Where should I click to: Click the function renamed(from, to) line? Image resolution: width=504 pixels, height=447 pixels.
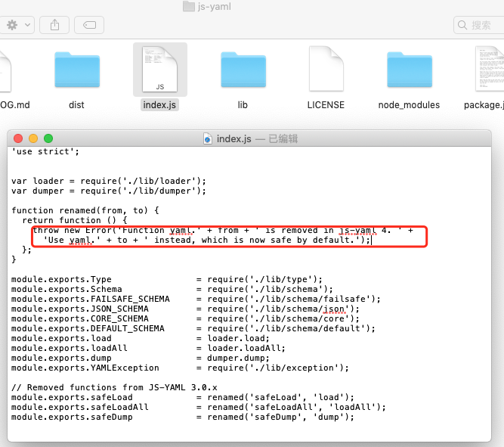click(85, 210)
